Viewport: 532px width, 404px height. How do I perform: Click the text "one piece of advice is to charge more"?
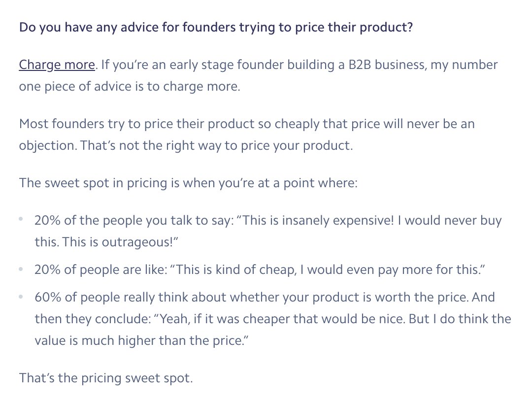pyautogui.click(x=128, y=86)
